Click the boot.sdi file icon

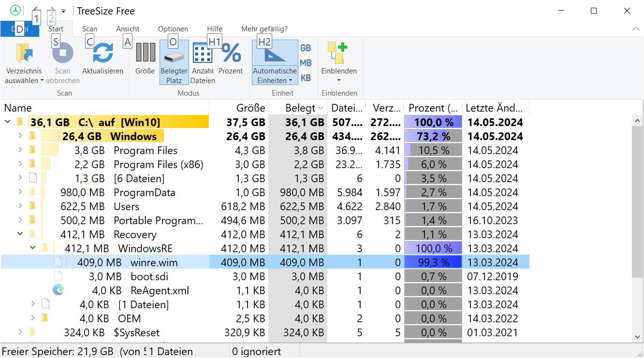point(58,276)
